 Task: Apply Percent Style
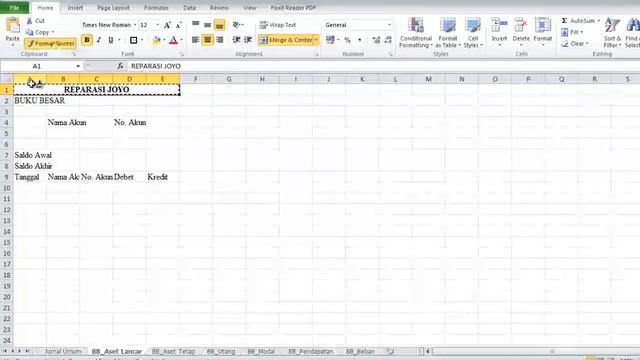tap(347, 40)
